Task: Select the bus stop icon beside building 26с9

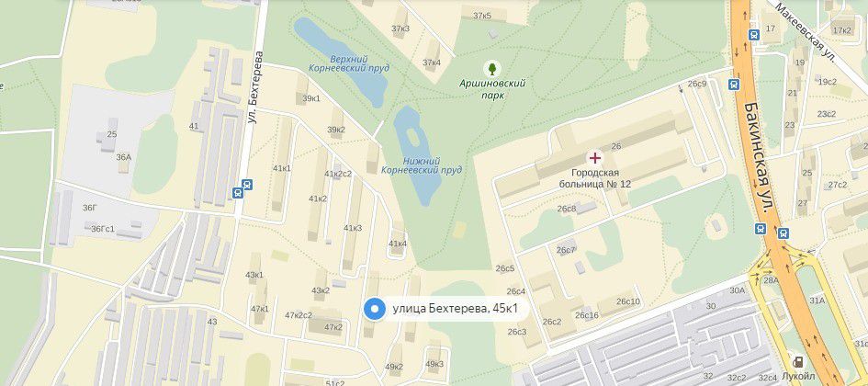Action: (735, 85)
